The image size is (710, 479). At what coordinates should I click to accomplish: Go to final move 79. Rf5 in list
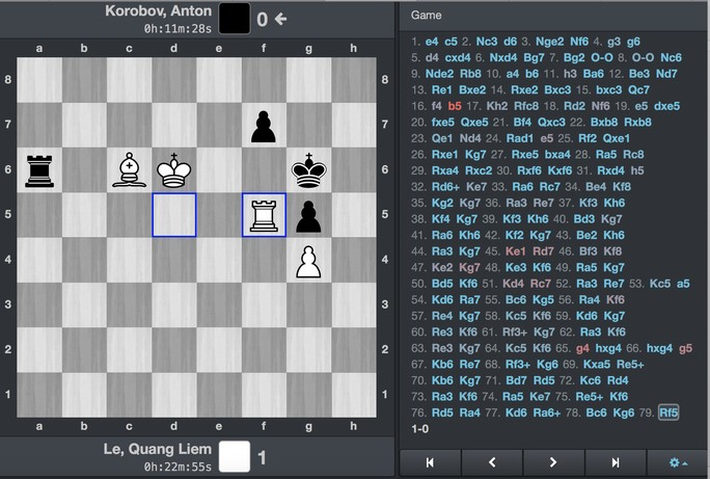click(667, 412)
